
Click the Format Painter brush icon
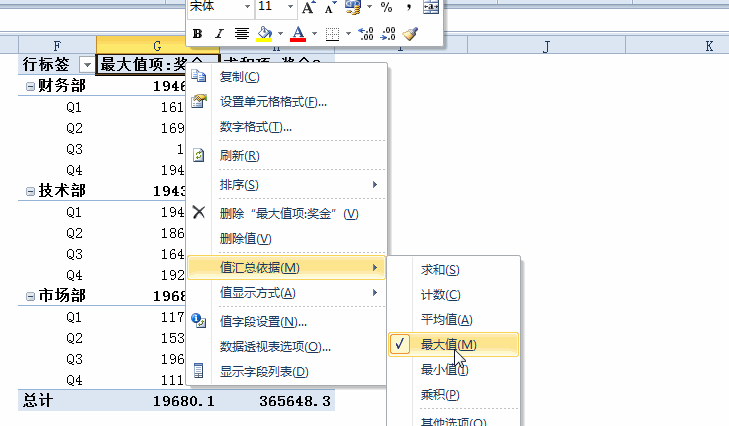[410, 34]
